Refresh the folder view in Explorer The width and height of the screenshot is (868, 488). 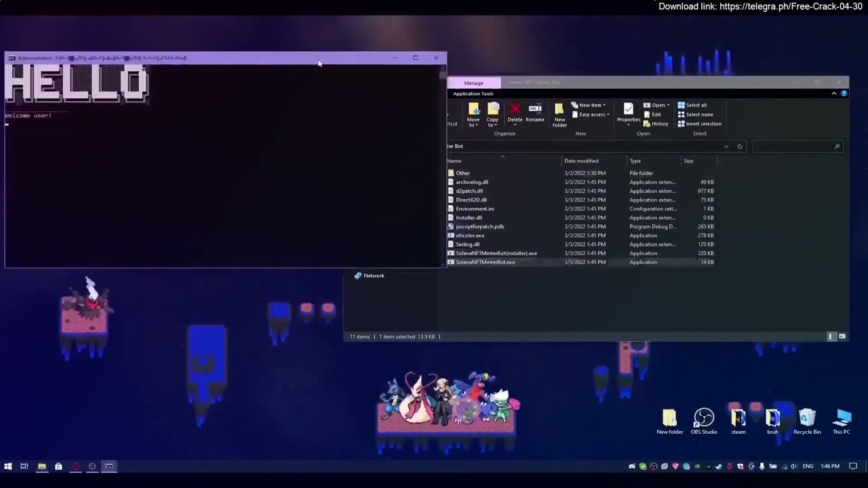click(740, 146)
